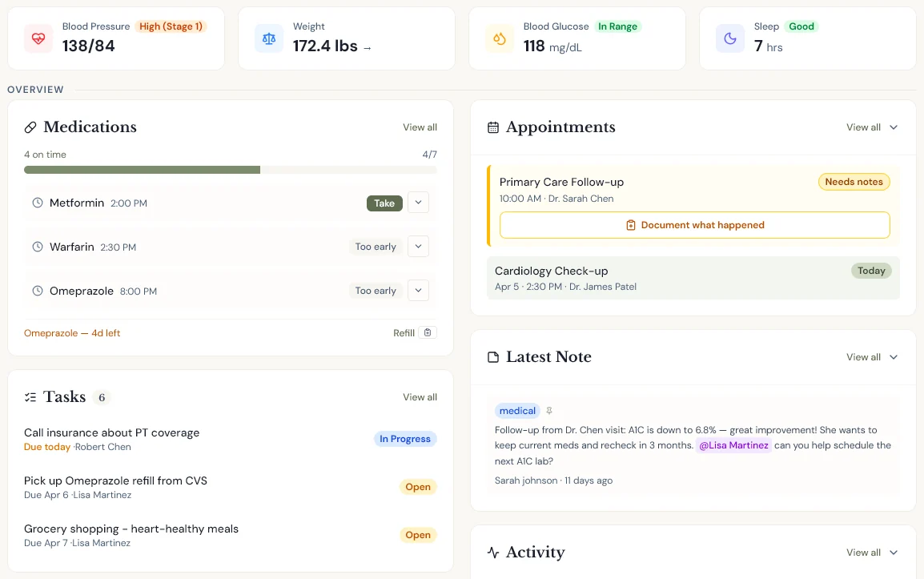Click the In Progress status badge

[x=405, y=439]
